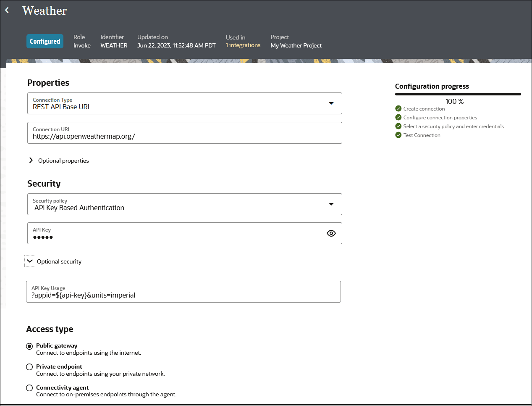Expand the Optional properties section
The image size is (532, 406).
point(31,161)
